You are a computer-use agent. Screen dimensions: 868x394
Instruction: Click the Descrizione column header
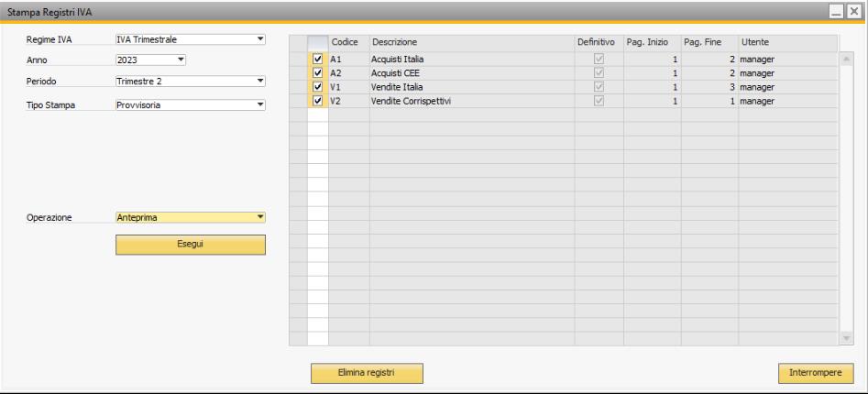(x=472, y=43)
